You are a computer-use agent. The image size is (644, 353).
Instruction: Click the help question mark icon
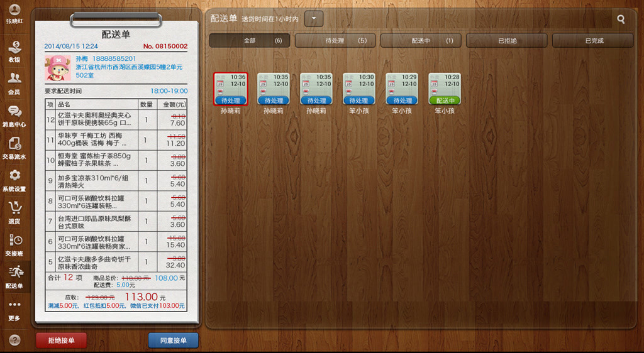pyautogui.click(x=14, y=340)
